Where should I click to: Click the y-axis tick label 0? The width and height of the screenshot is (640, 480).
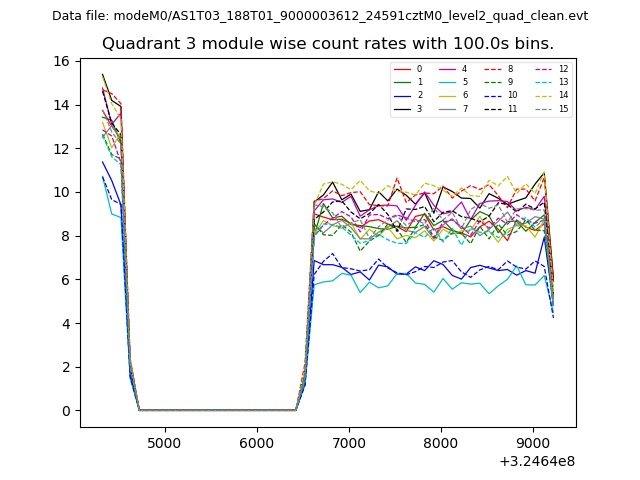coord(65,411)
